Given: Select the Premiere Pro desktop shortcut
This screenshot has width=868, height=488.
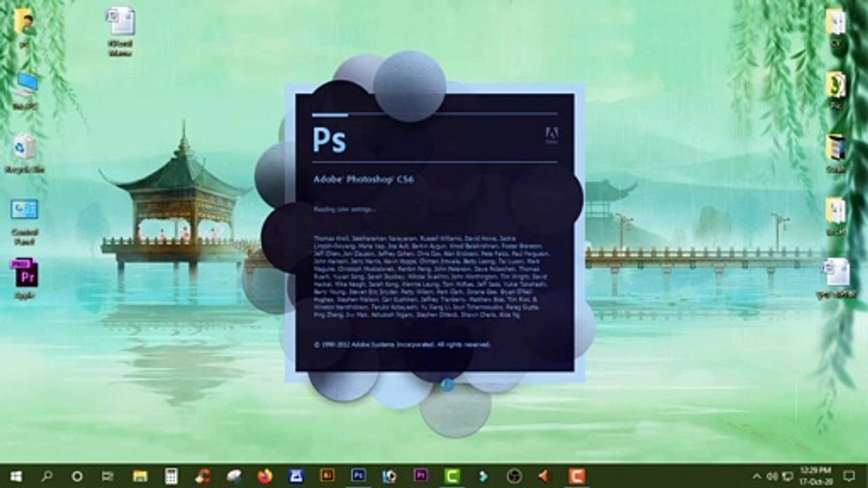Looking at the screenshot, I should [24, 279].
